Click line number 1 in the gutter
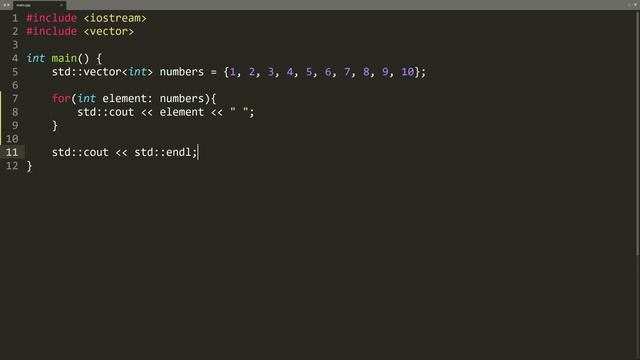The height and width of the screenshot is (360, 640). coord(15,18)
